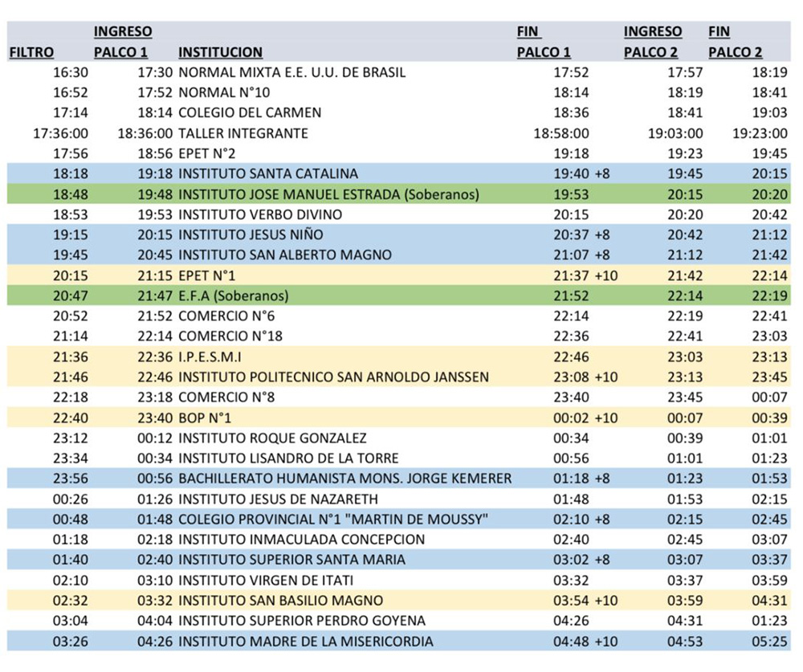Click the E.F.A (Soberanos) green row name
This screenshot has height=672, width=803.
click(233, 295)
